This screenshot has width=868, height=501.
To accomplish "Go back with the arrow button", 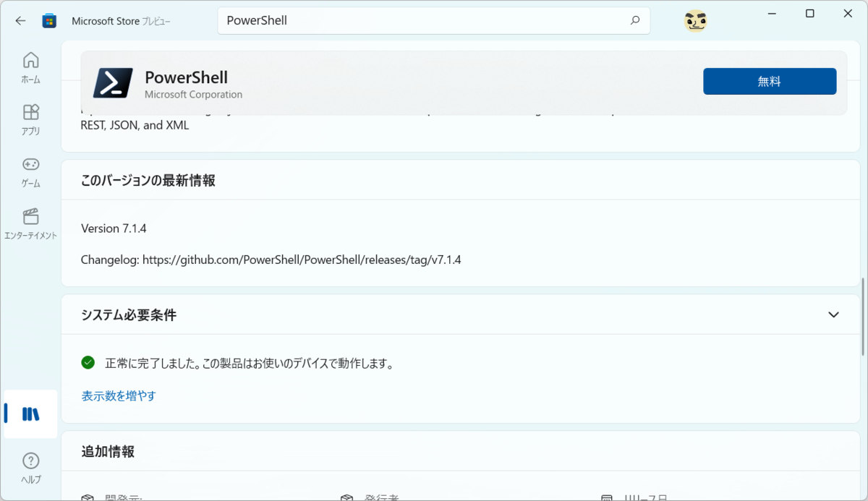I will click(x=20, y=20).
